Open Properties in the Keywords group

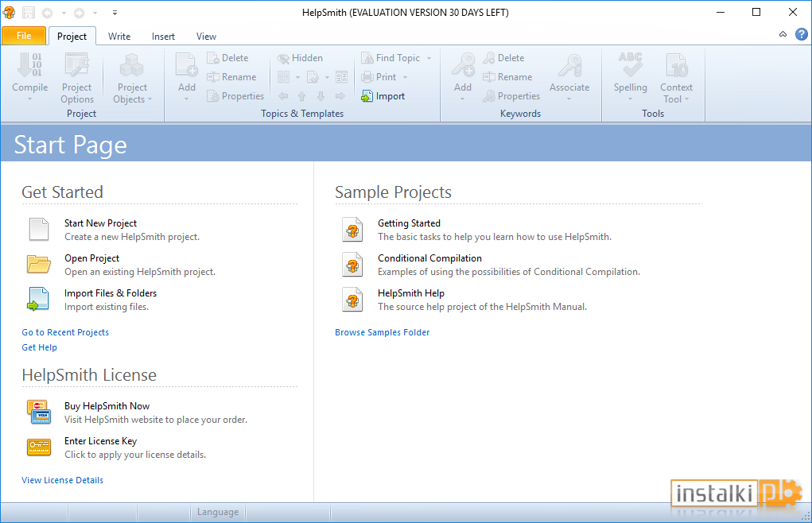[511, 96]
